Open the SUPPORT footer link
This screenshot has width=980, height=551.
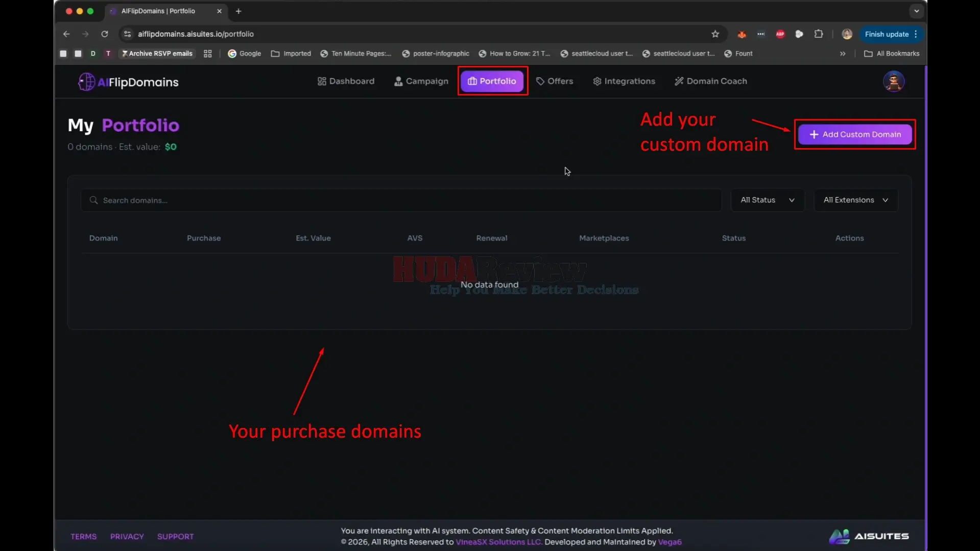click(x=176, y=536)
